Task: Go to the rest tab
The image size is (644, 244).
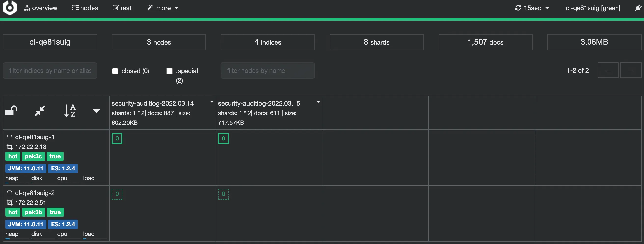Action: coord(122,8)
